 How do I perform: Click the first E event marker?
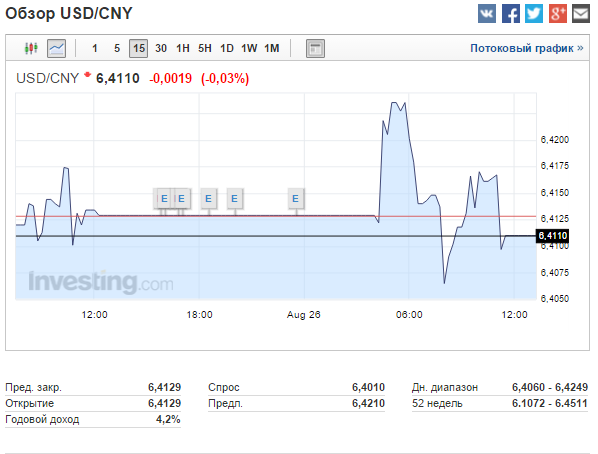(x=164, y=199)
